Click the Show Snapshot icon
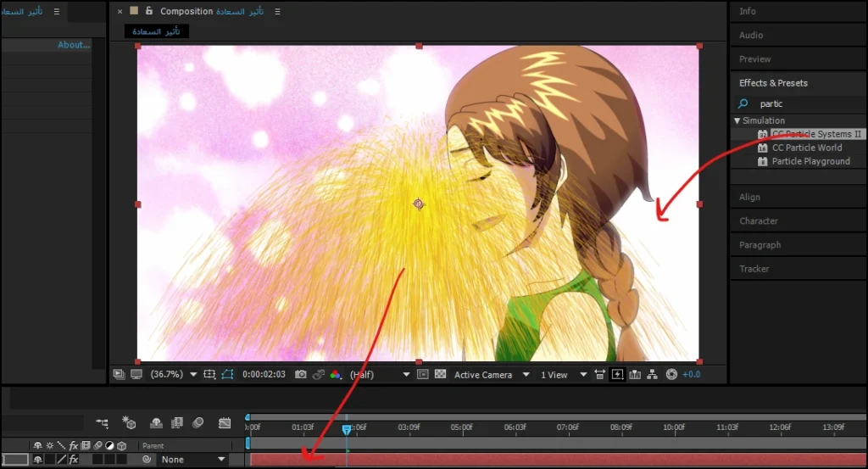868x469 pixels. point(319,374)
